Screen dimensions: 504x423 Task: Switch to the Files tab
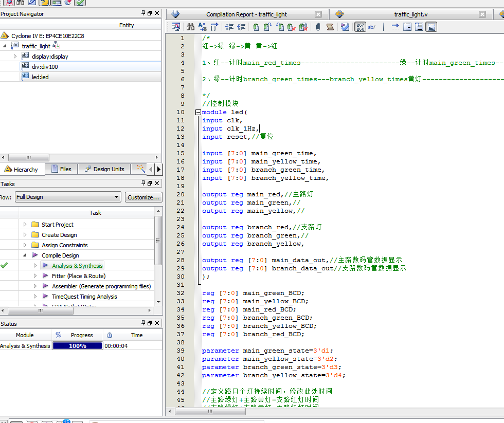[x=61, y=169]
